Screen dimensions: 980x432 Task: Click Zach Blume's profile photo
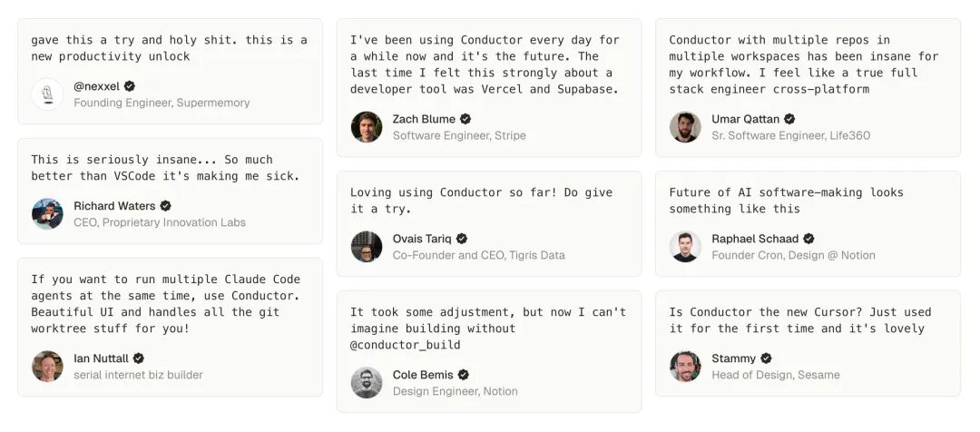pyautogui.click(x=367, y=127)
